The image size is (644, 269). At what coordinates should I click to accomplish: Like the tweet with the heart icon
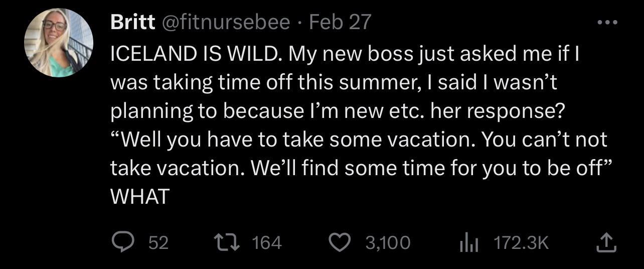(340, 243)
